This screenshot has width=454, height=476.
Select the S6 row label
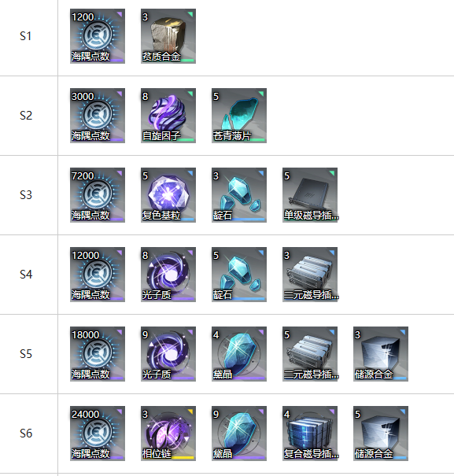click(x=26, y=434)
